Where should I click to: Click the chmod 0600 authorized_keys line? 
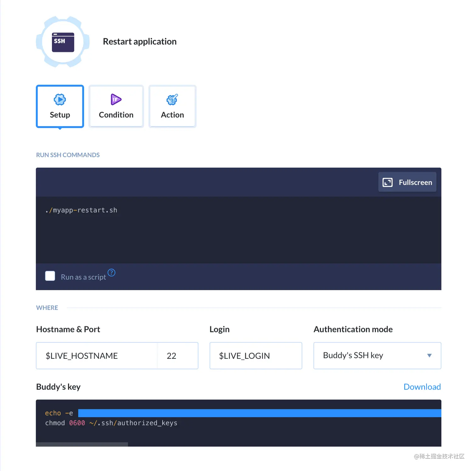coord(111,423)
